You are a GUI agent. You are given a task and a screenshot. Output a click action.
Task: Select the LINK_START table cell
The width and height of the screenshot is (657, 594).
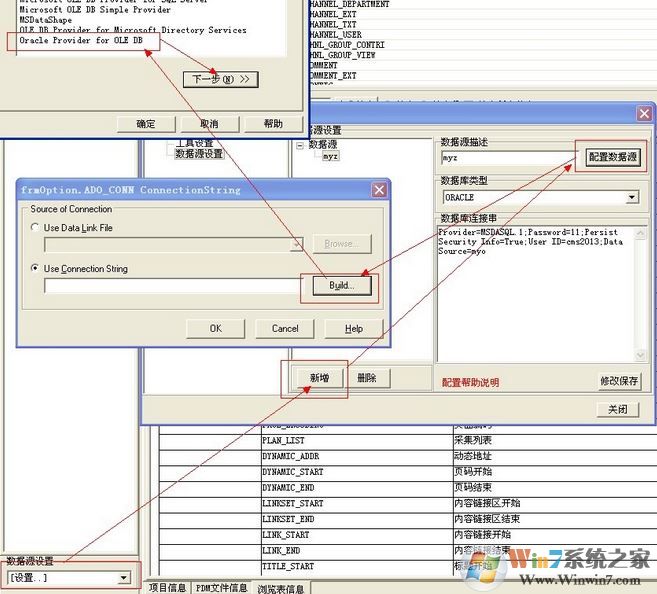(356, 535)
